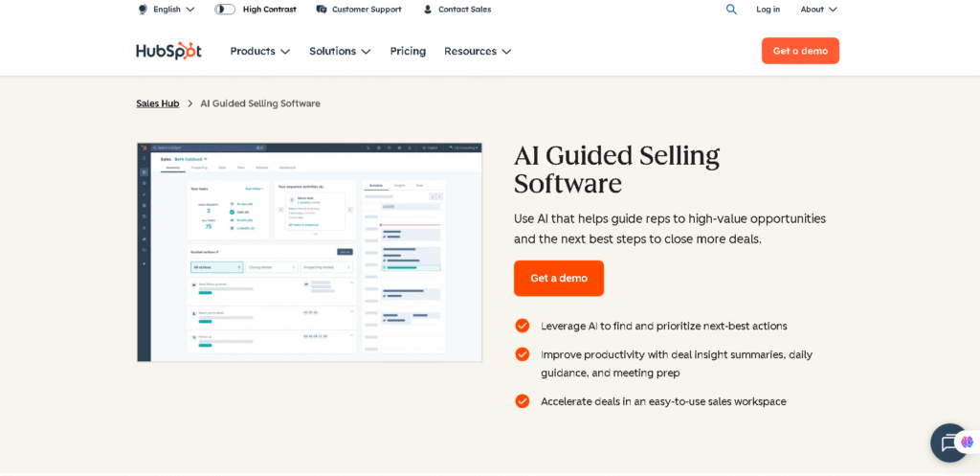
Task: Click the header Get a demo button
Action: coord(800,51)
